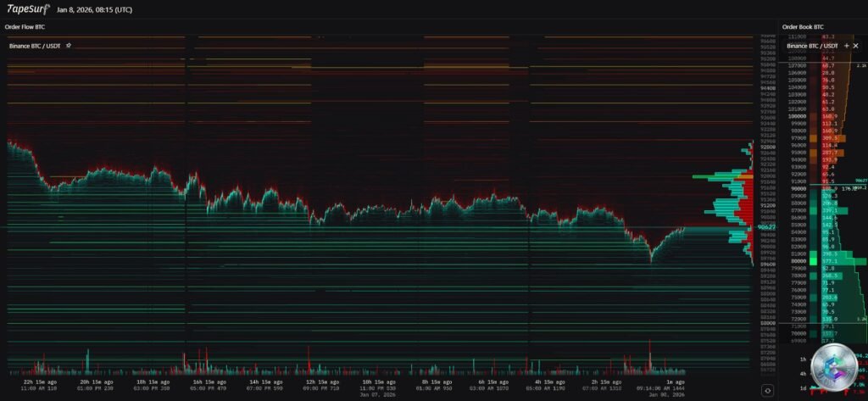Favorite Binance BTC / USDT with the star
This screenshot has width=868, height=401.
[x=69, y=45]
